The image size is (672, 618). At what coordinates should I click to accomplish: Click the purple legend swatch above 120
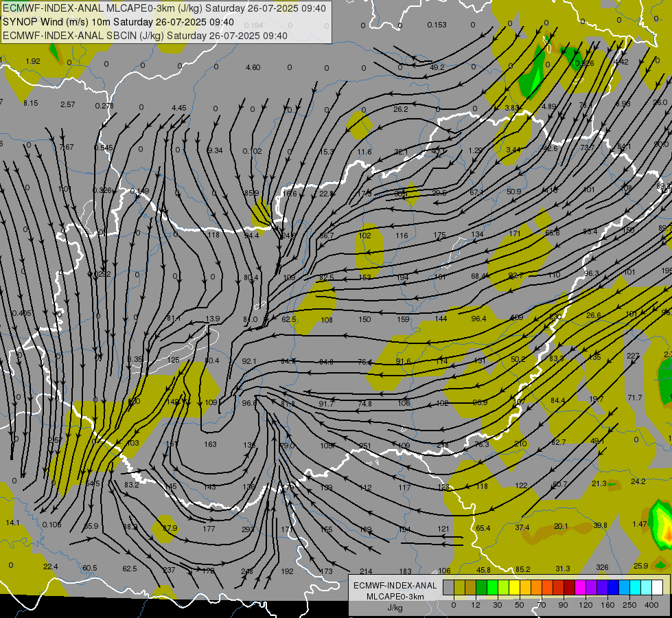click(x=592, y=588)
